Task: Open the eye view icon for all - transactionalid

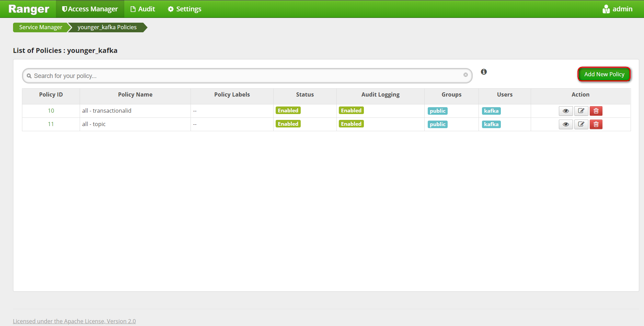Action: click(565, 111)
